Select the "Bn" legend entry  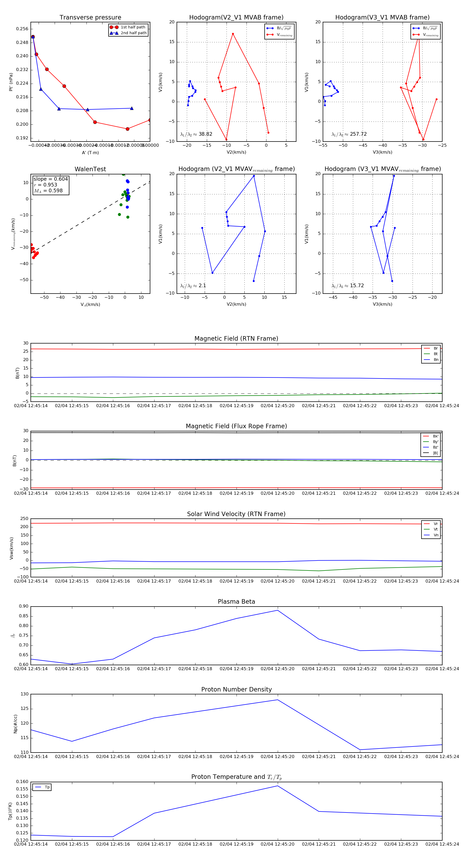click(431, 360)
